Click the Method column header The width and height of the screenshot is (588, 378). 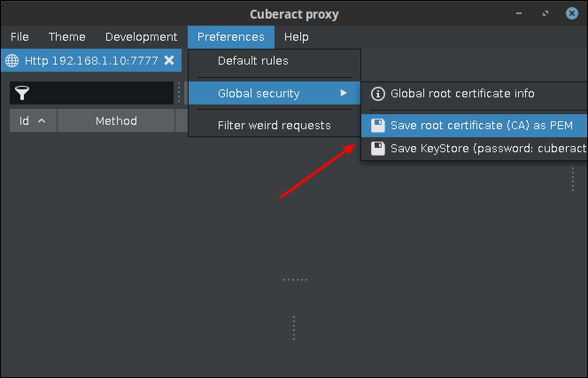[x=116, y=120]
